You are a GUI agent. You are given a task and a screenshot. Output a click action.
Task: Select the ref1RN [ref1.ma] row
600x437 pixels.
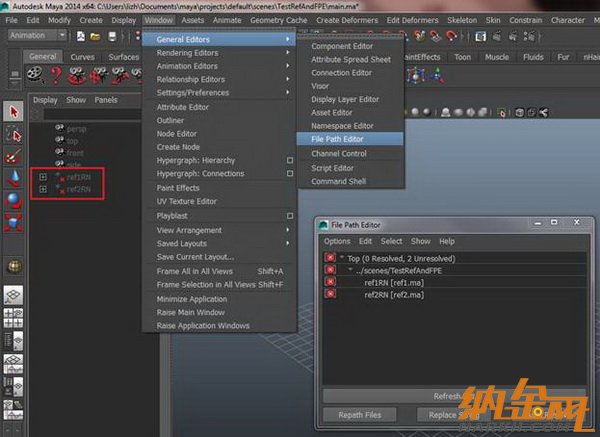click(x=455, y=282)
